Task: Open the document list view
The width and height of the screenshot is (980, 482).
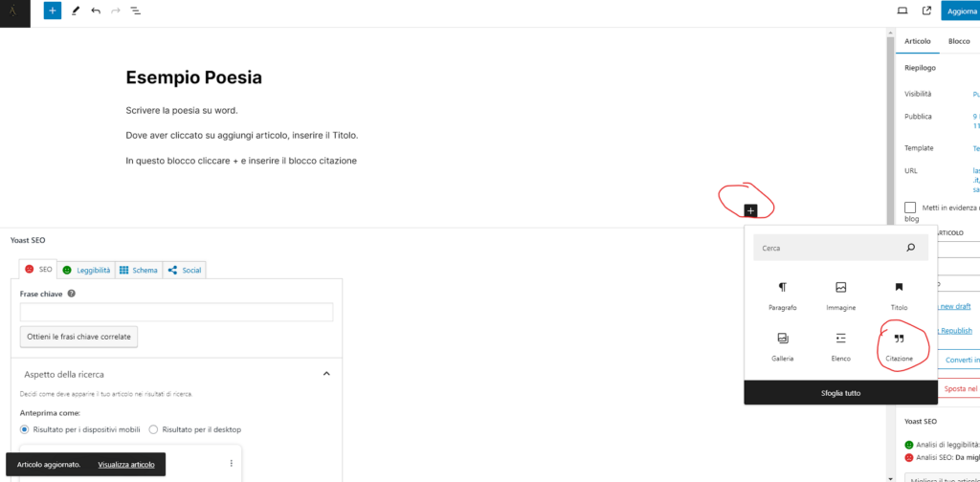Action: (135, 11)
